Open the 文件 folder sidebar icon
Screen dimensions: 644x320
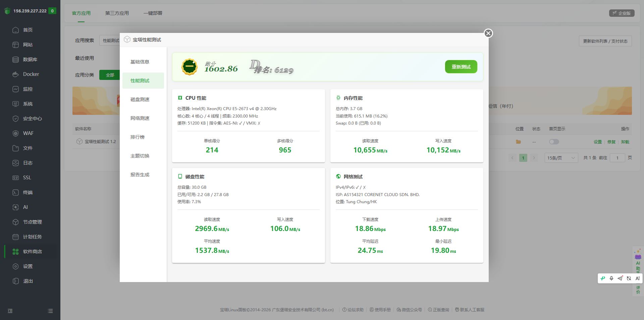pos(15,148)
